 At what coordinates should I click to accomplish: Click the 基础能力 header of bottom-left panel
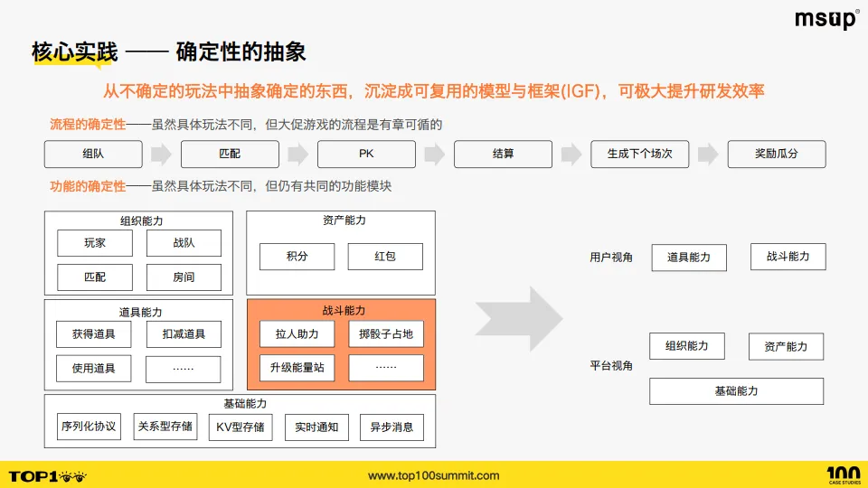(245, 404)
